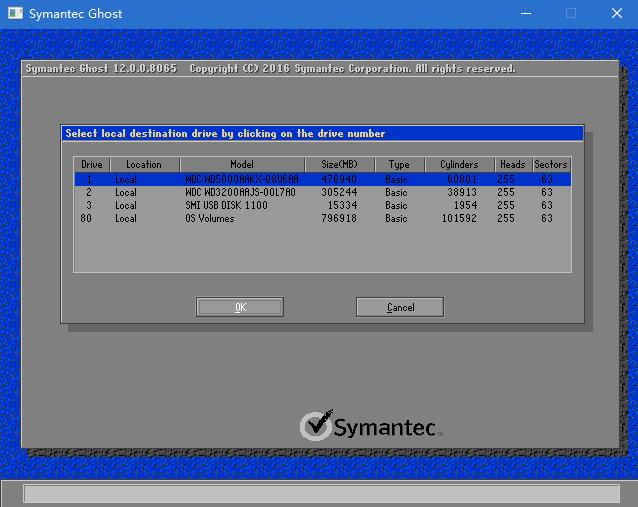
Task: Click the OS Volumes model entry
Action: pos(210,219)
